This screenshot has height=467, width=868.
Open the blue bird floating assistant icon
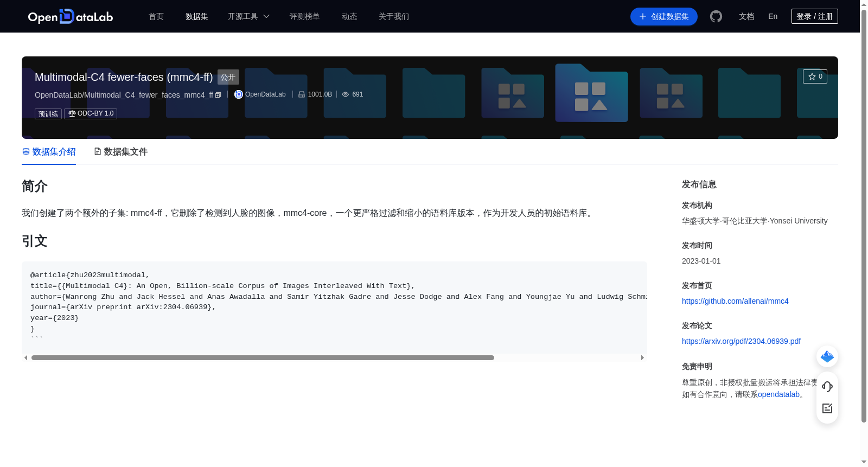[827, 356]
